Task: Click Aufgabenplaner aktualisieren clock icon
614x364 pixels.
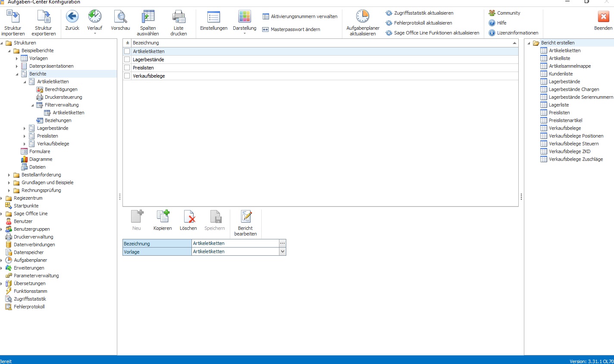Action: (363, 17)
